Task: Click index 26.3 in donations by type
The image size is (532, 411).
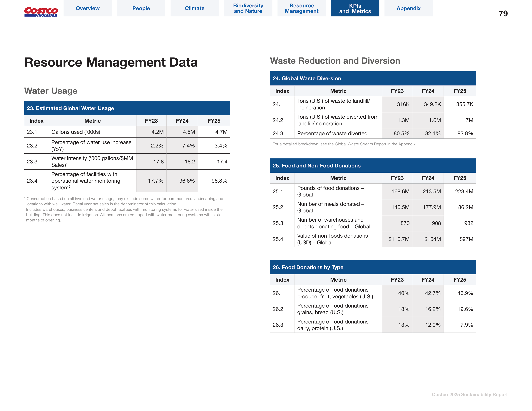Action: point(278,325)
